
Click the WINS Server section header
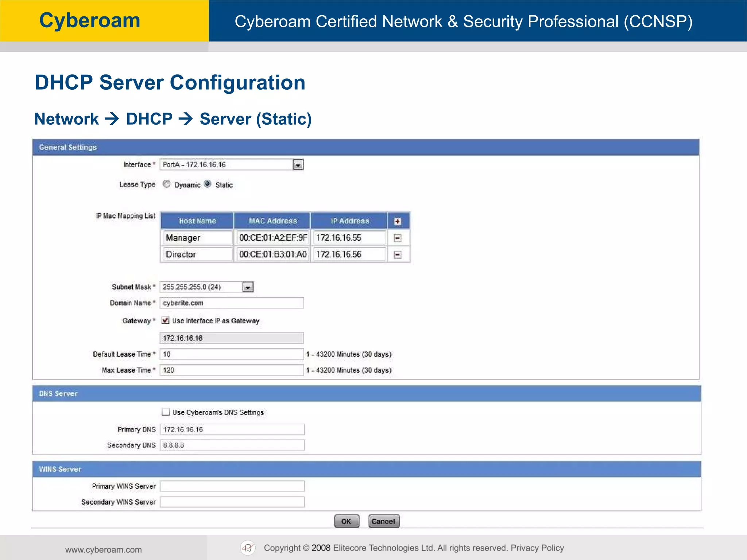point(367,469)
